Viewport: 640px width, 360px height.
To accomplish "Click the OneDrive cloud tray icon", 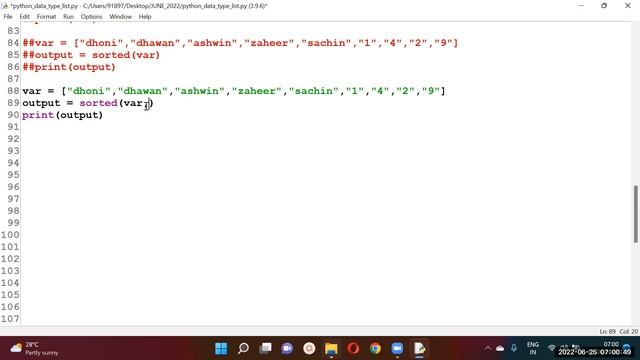I will tap(500, 349).
